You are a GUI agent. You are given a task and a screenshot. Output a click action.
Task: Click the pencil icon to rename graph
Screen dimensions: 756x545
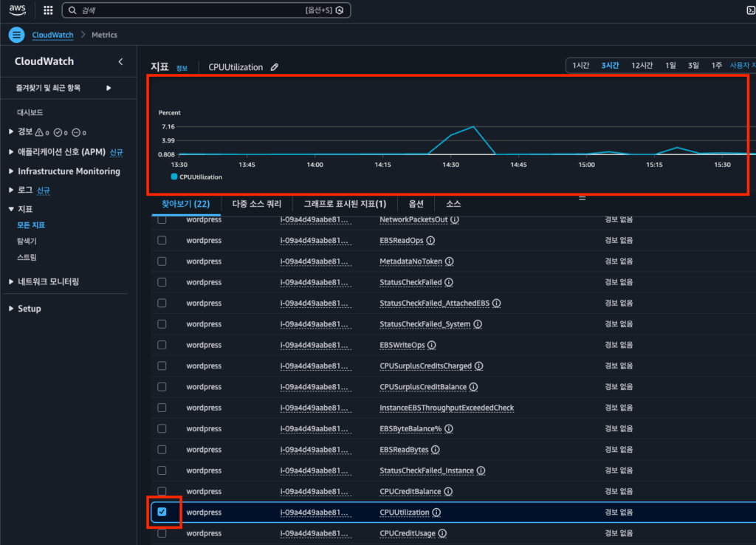(275, 67)
